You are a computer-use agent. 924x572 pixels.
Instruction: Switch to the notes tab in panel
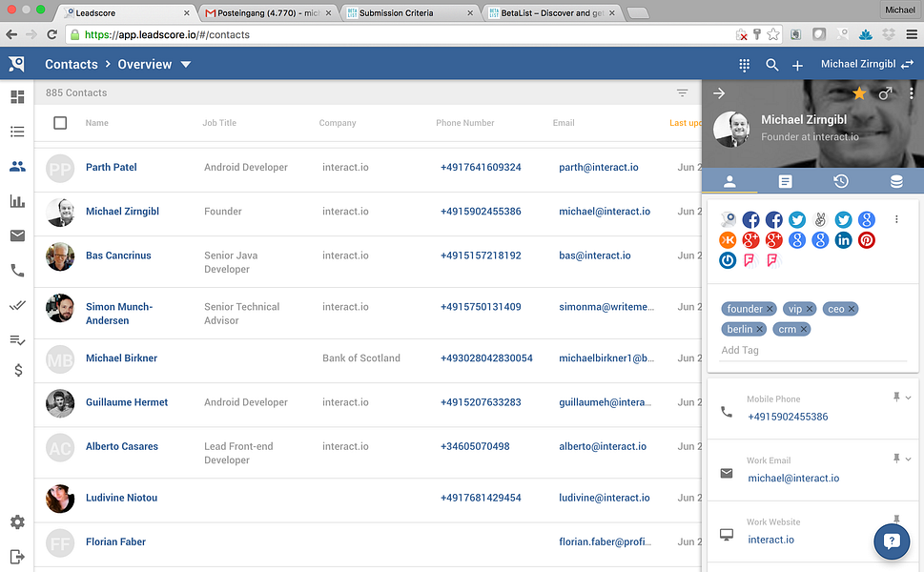tap(785, 181)
